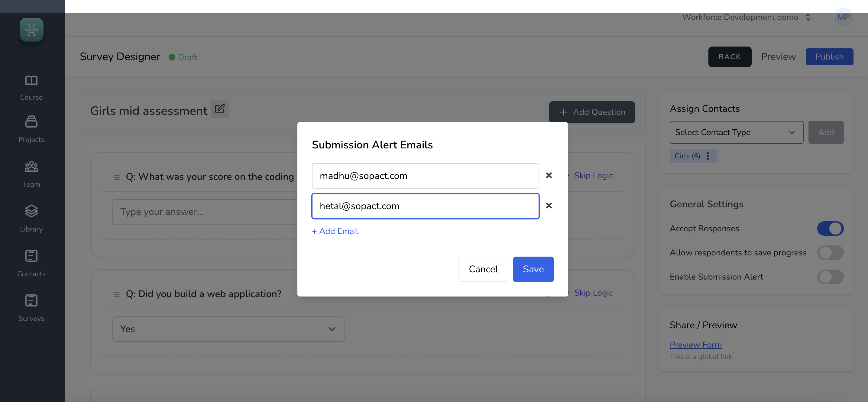The height and width of the screenshot is (402, 868).
Task: Toggle Allow respondents to save progress
Action: click(830, 253)
